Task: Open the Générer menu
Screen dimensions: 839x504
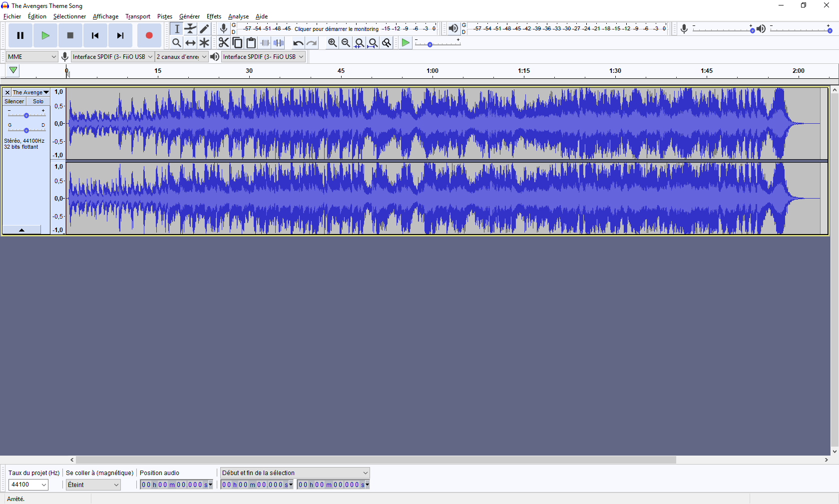Action: click(x=189, y=16)
